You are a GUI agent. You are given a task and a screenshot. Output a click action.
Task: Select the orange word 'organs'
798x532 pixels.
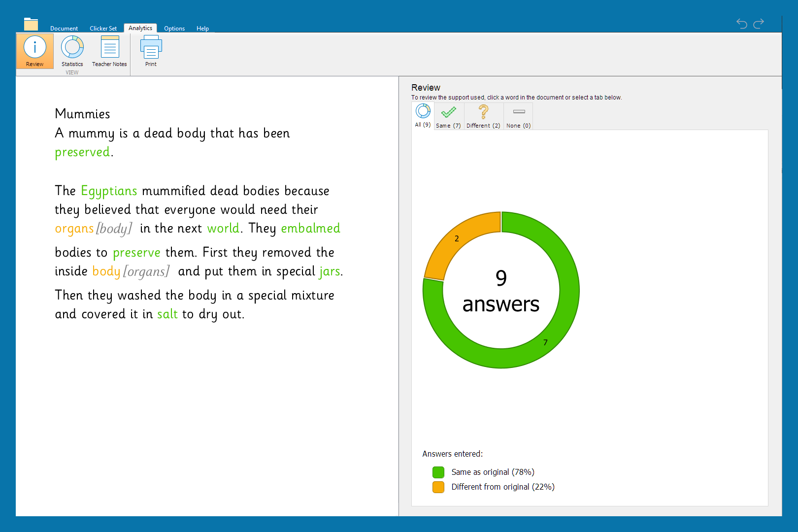(x=74, y=229)
